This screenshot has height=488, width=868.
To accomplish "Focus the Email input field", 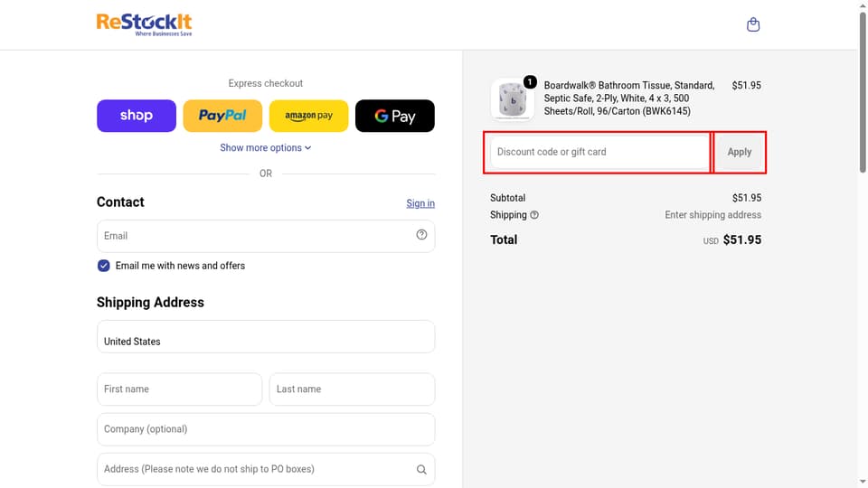I will tap(266, 236).
